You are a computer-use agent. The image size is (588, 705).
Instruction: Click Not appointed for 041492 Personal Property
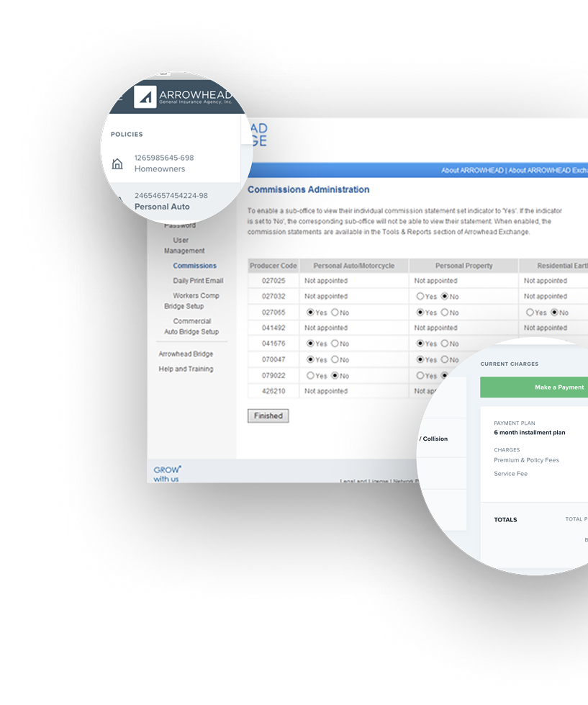coord(435,328)
